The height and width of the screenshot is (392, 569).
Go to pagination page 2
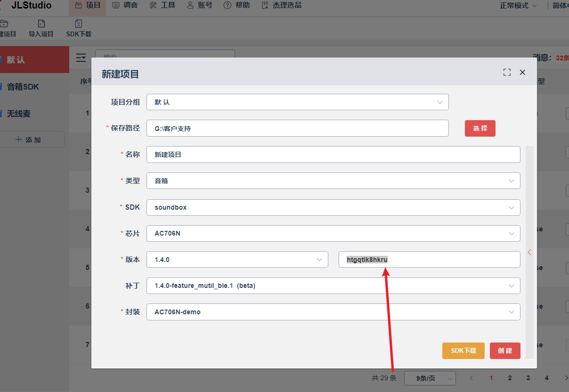510,378
